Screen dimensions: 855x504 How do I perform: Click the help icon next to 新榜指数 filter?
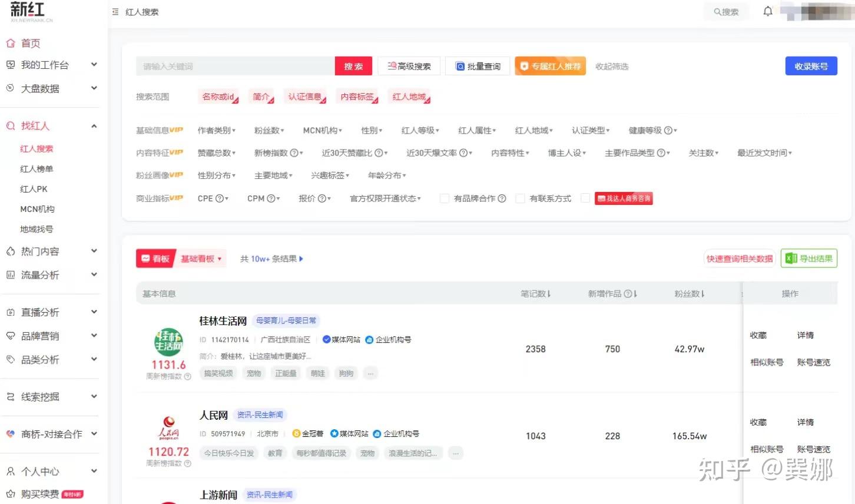click(294, 152)
